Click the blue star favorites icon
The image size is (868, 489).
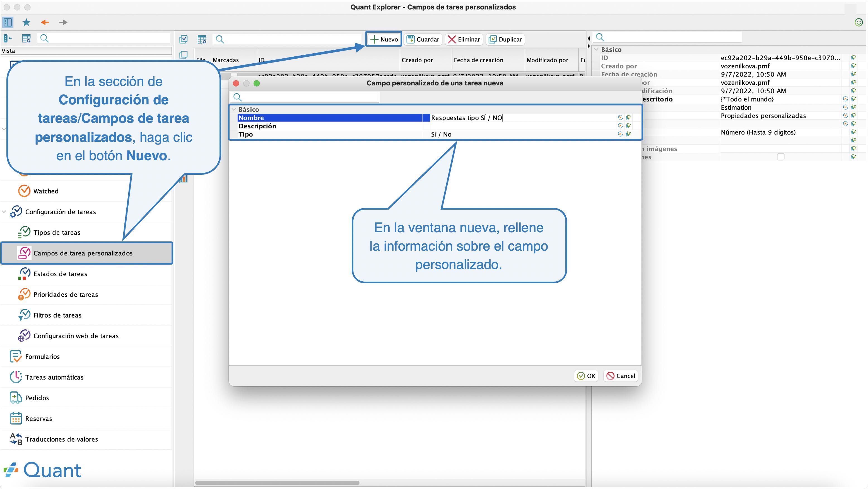click(x=26, y=22)
